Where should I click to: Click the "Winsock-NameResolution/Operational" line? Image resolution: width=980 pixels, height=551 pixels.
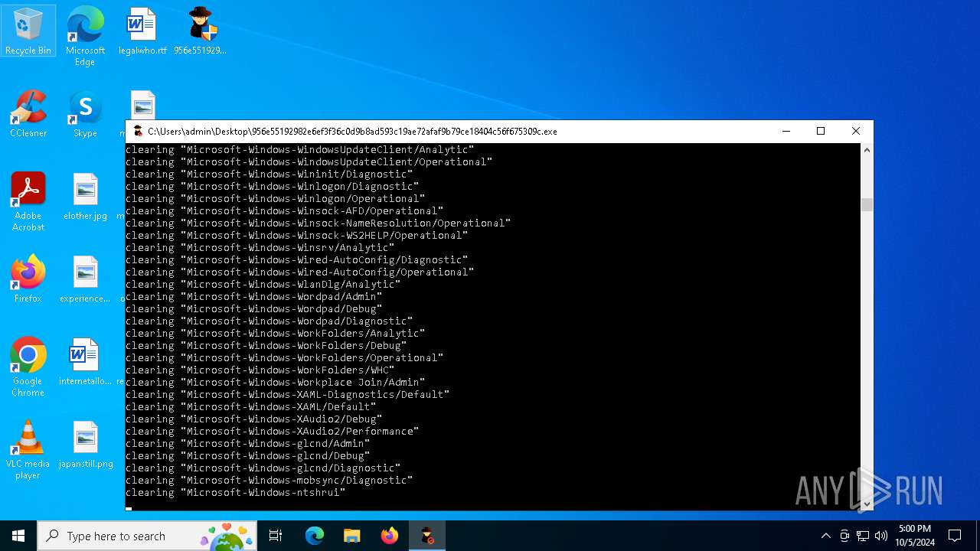pos(318,223)
